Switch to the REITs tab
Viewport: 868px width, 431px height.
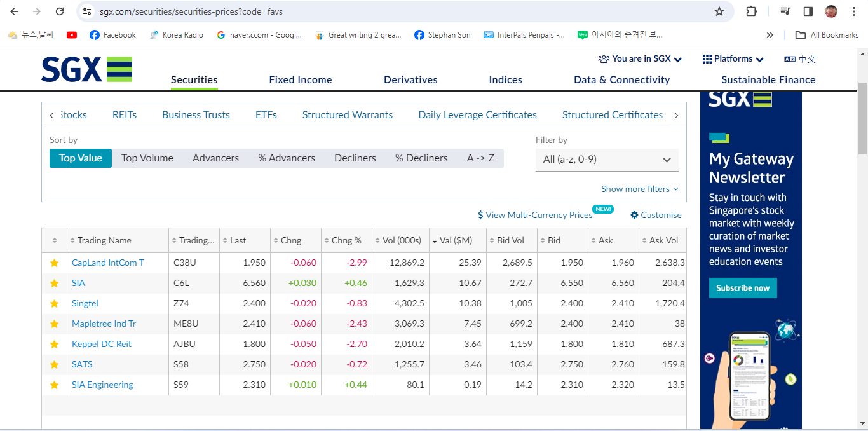(x=125, y=115)
